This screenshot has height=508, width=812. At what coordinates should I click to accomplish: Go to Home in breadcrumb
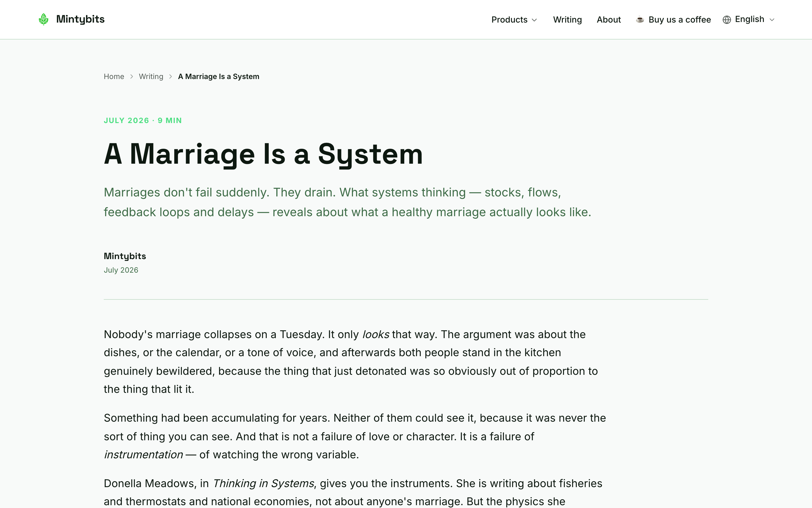coord(114,76)
